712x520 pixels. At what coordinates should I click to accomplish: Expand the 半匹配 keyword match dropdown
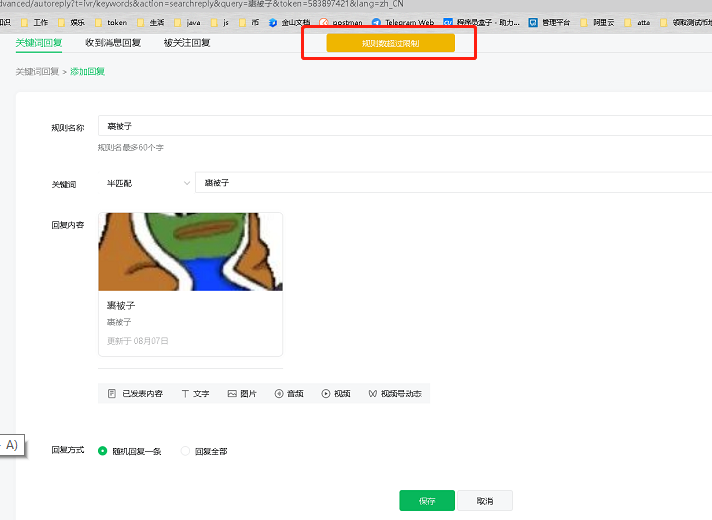click(145, 183)
